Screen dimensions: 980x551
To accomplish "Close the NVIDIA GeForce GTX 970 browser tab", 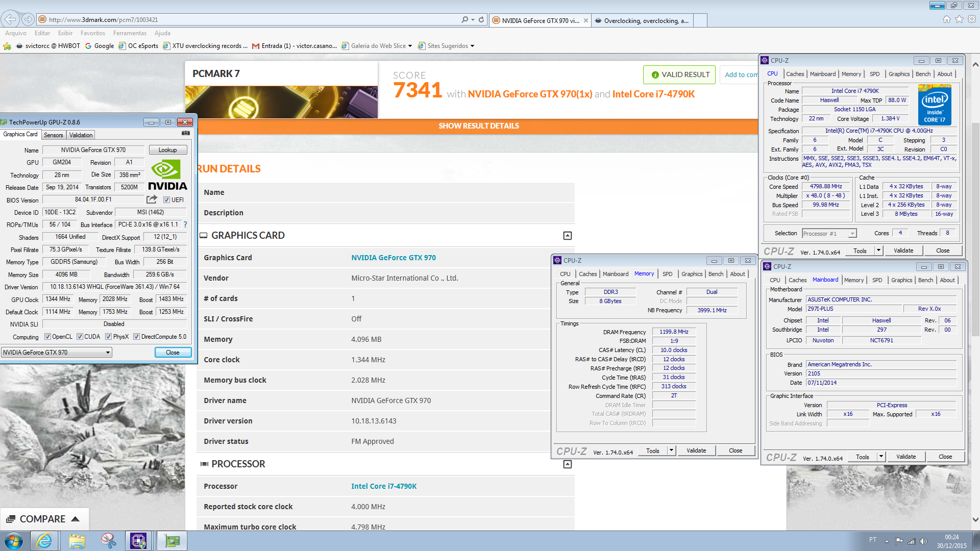I will tap(585, 20).
